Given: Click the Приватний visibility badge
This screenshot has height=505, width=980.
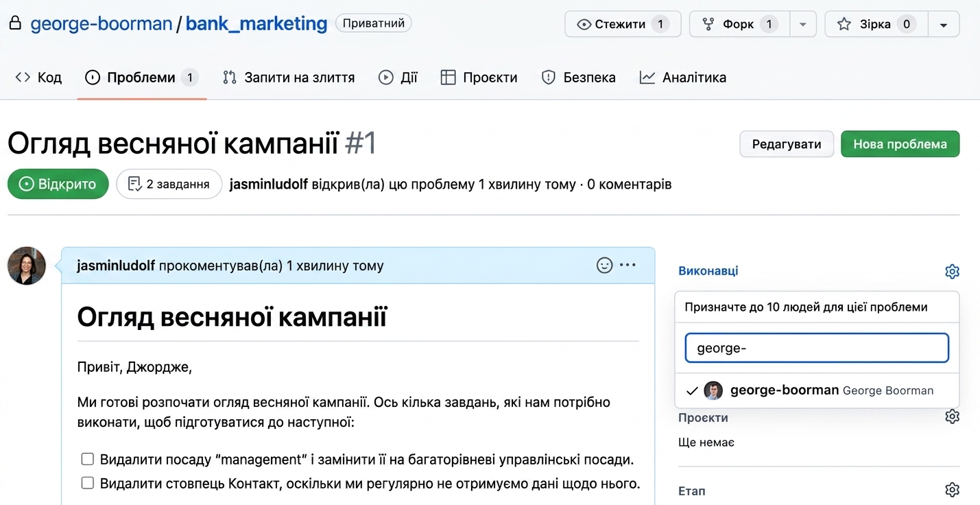Looking at the screenshot, I should pyautogui.click(x=374, y=23).
